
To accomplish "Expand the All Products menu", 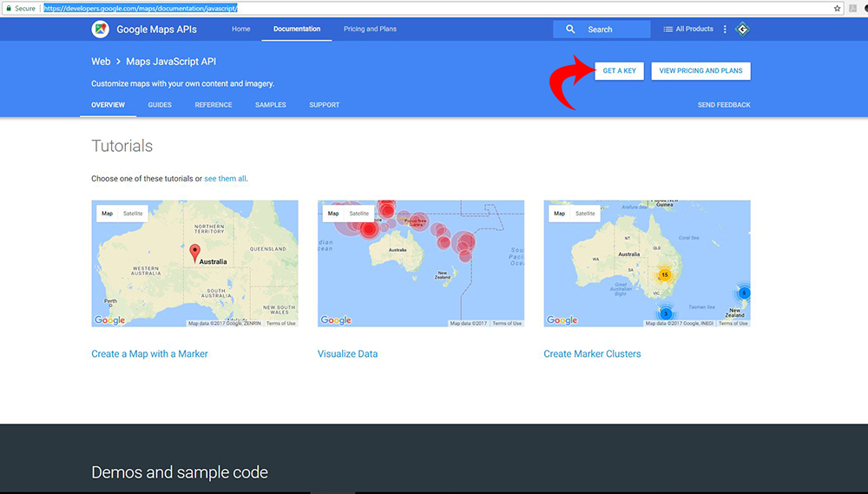I will pos(688,29).
